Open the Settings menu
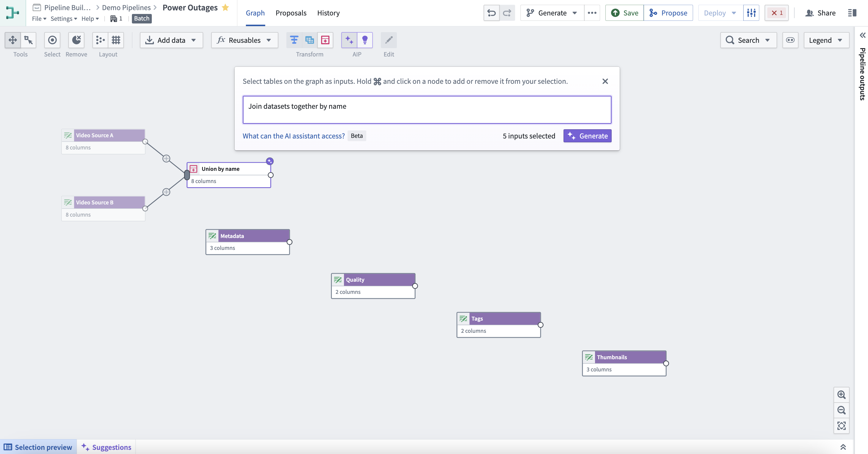 point(64,18)
